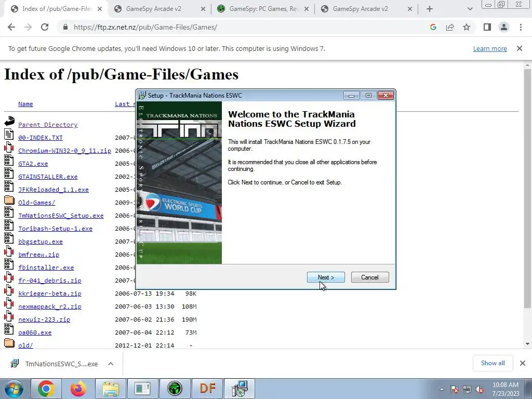Expand the tab search dropdown

[470, 9]
